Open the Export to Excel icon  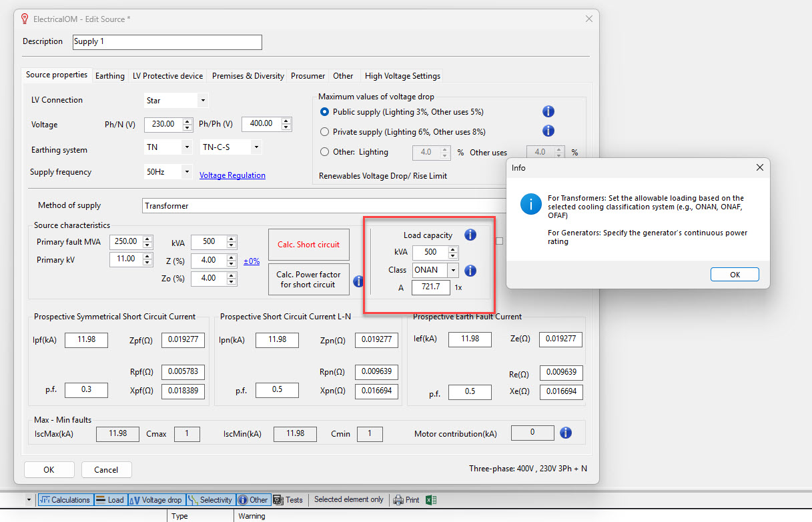pyautogui.click(x=431, y=499)
